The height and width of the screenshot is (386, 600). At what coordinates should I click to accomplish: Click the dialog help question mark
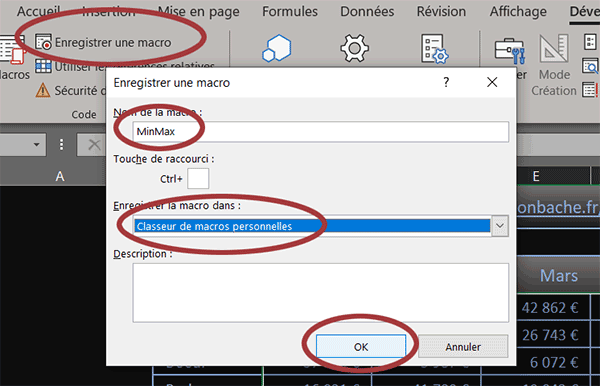pos(446,82)
